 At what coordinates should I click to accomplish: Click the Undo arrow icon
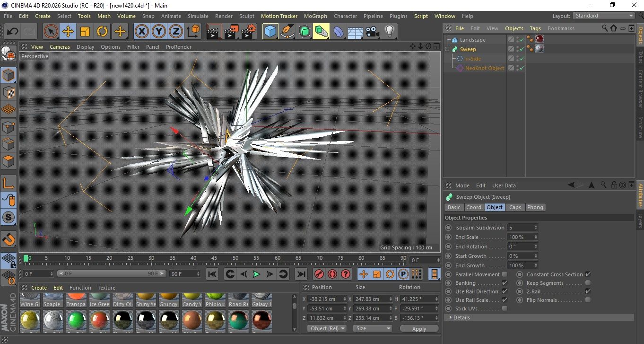(13, 32)
